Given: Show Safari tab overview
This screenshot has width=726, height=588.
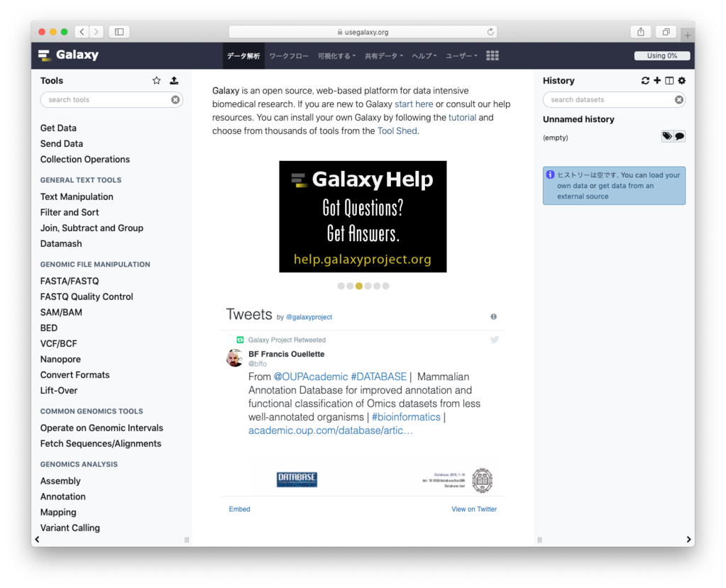Looking at the screenshot, I should coord(666,31).
